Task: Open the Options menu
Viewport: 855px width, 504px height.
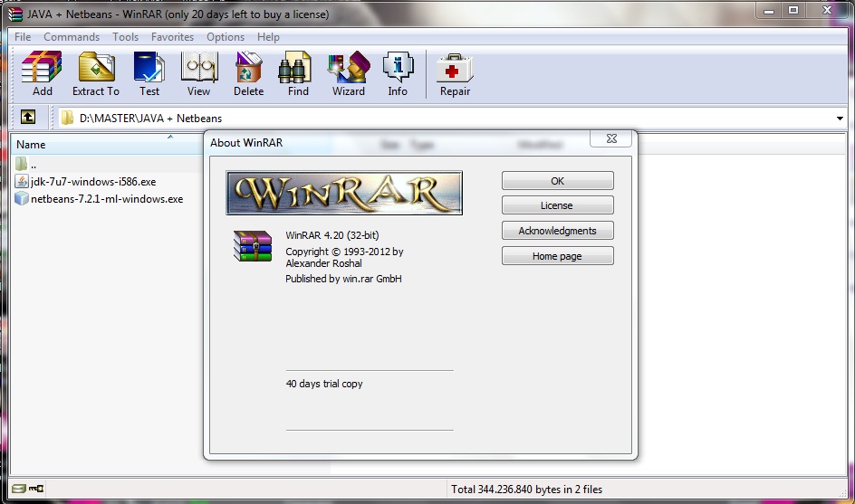Action: (226, 37)
